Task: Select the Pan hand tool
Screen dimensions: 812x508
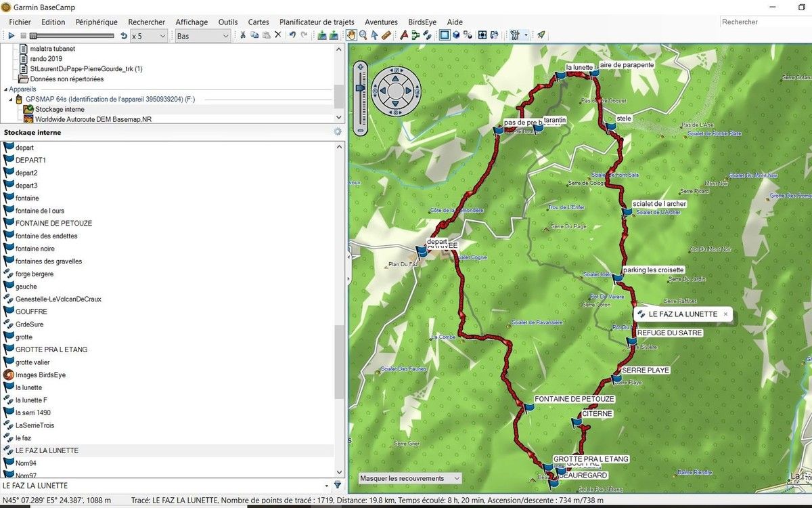Action: click(x=352, y=35)
